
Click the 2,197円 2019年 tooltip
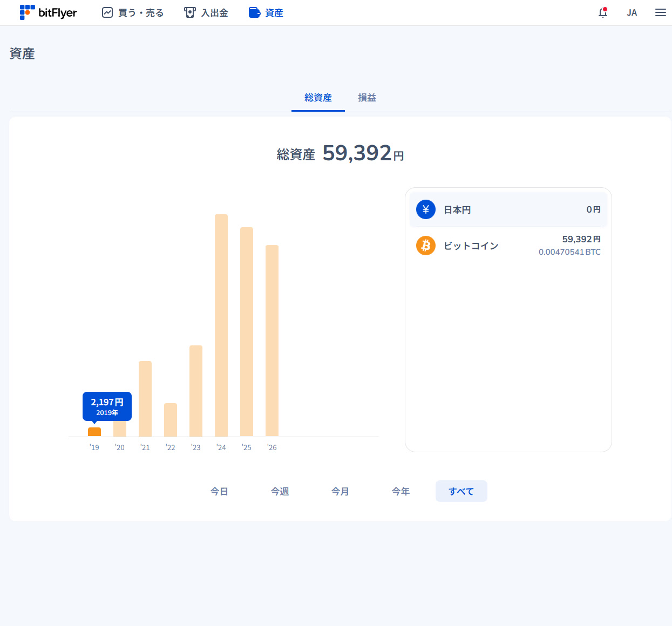pos(107,406)
